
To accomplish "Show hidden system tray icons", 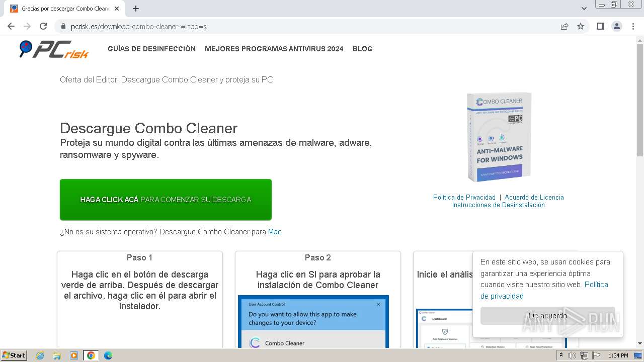I will coord(561,355).
